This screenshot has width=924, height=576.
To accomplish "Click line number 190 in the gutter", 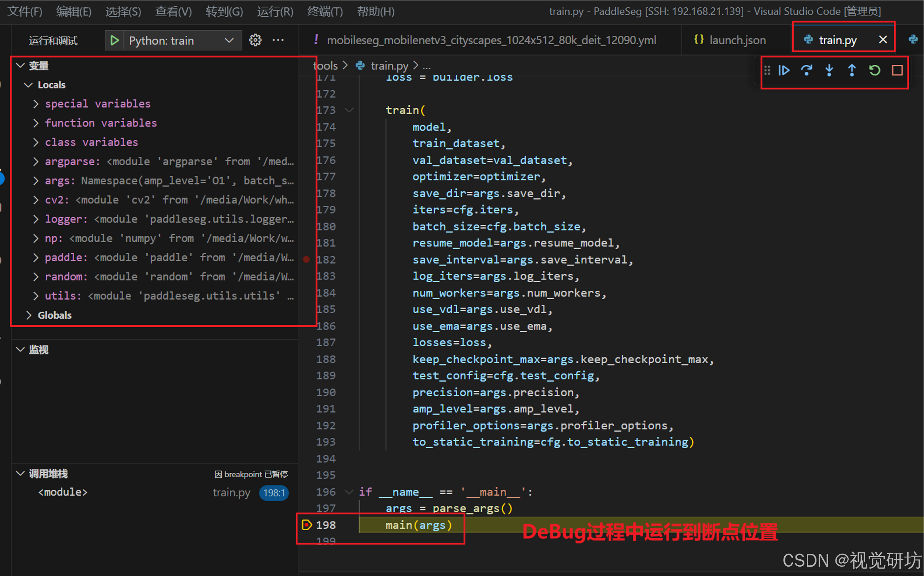I will point(326,392).
